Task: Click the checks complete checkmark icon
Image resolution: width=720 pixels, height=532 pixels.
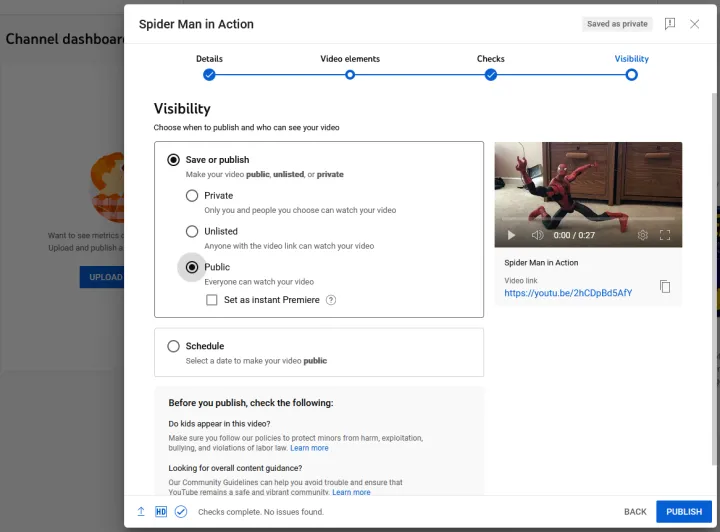Action: point(181,511)
